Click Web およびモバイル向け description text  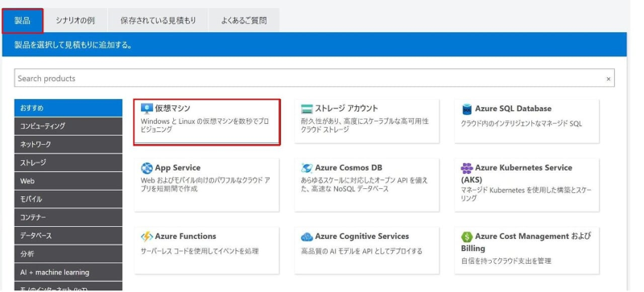click(x=205, y=185)
